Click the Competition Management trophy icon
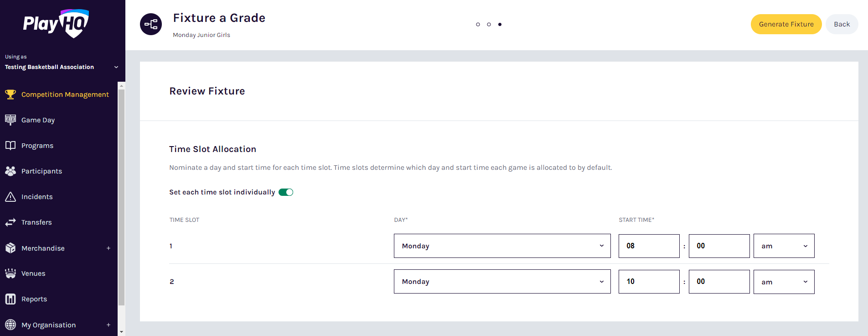The width and height of the screenshot is (868, 336). point(10,94)
